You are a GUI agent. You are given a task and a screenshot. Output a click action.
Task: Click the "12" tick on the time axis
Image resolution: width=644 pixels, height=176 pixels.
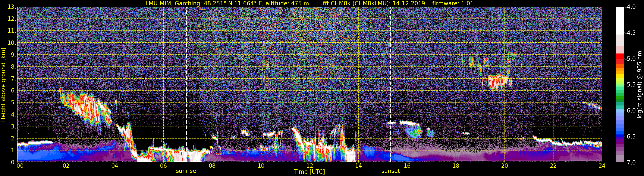[x=310, y=166]
